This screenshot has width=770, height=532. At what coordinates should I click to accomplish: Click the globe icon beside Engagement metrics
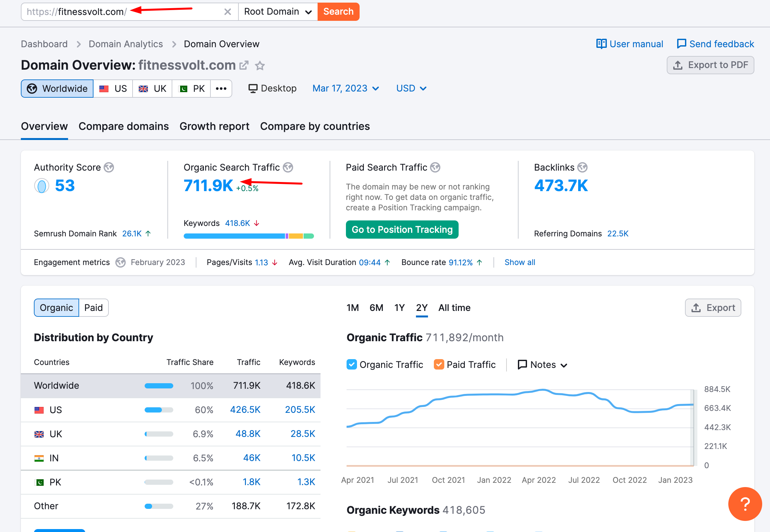pos(121,263)
